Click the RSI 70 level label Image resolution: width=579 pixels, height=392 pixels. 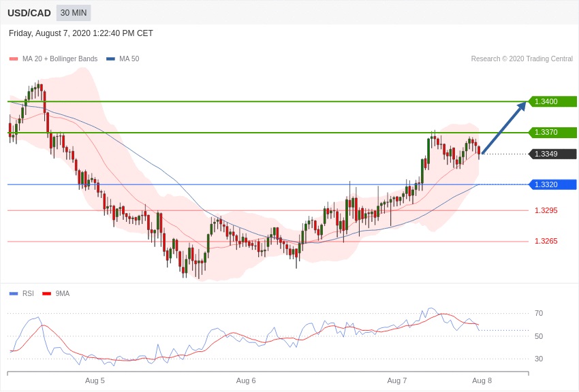[x=539, y=314]
